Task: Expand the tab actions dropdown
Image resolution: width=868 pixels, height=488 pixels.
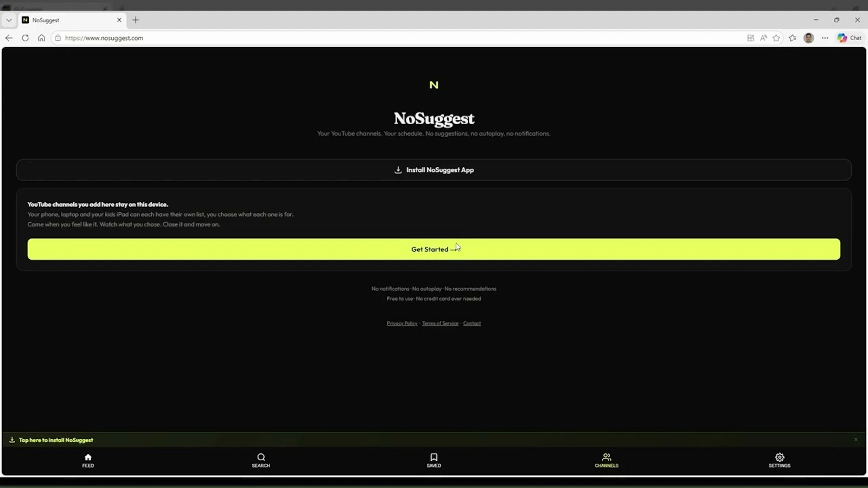Action: click(9, 20)
